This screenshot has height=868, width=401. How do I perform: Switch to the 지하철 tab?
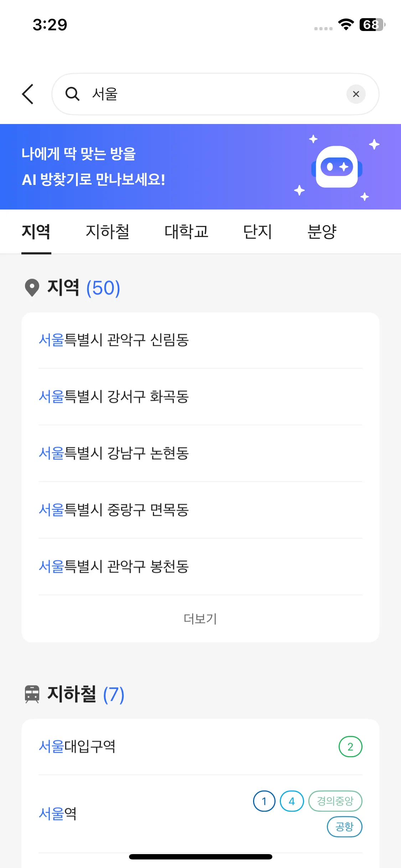coord(107,232)
